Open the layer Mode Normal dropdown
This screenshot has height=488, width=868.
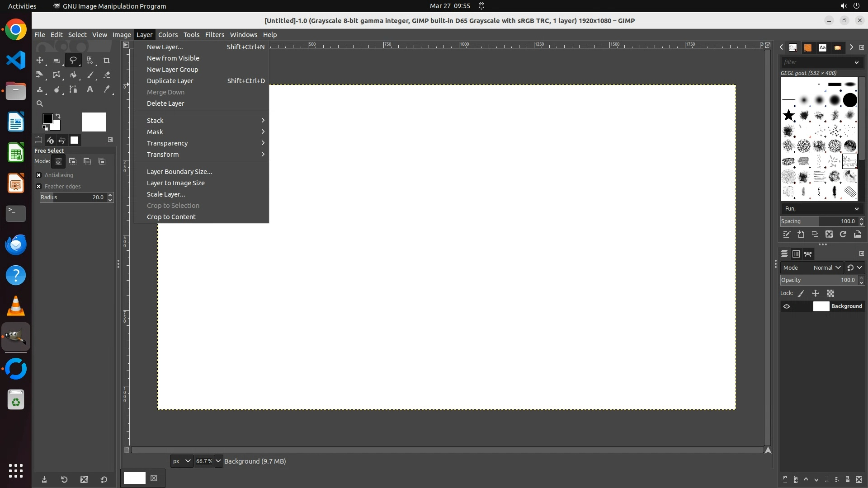coord(826,268)
